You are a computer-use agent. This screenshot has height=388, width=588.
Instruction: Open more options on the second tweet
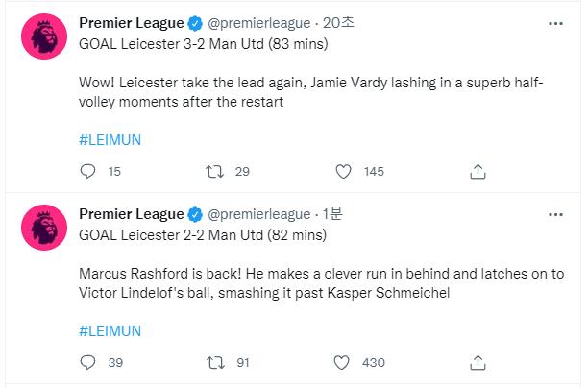(x=555, y=215)
